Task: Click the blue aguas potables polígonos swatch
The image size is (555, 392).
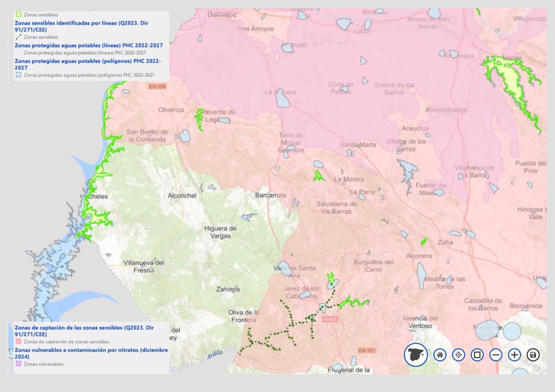Action: pos(18,74)
